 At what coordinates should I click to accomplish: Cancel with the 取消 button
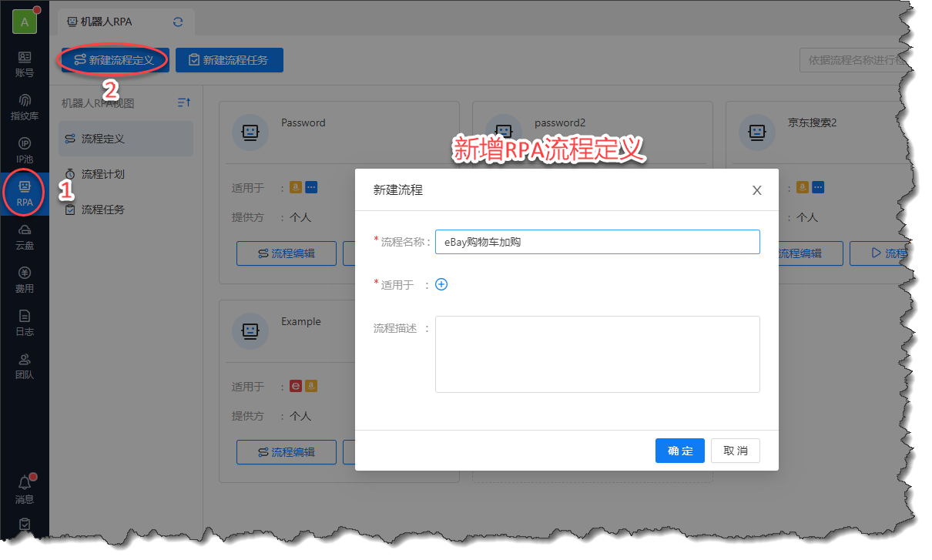736,451
